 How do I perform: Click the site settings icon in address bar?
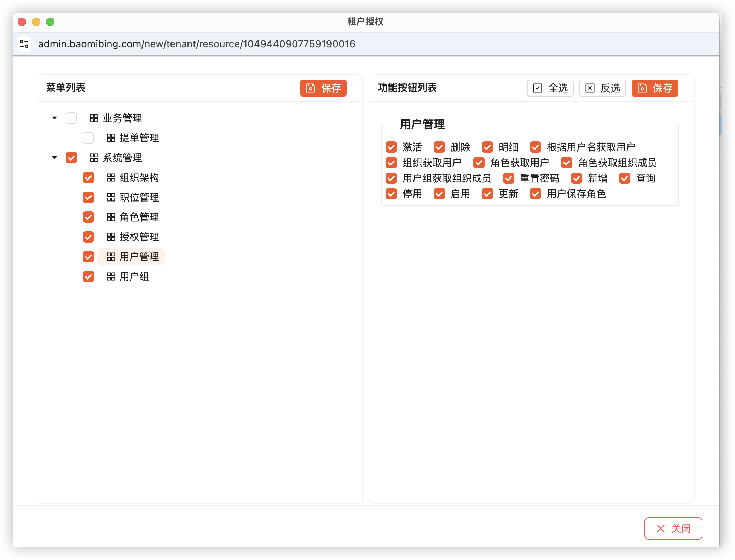[x=24, y=44]
